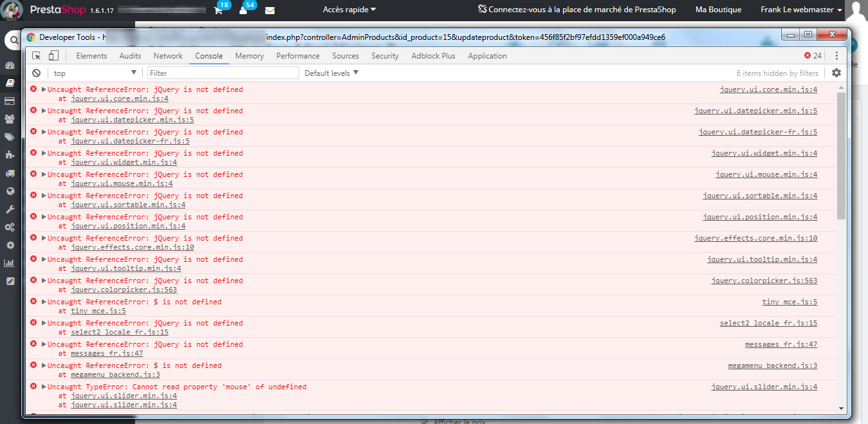Open the bottom edit pencil sidebar icon
Viewport: 868px width, 424px height.
10,281
